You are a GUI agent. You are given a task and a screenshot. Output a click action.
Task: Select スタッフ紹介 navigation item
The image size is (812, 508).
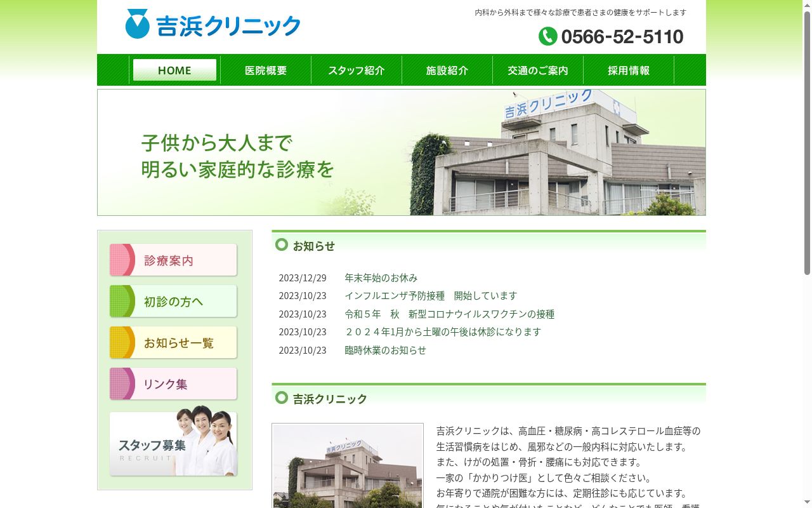(x=357, y=70)
